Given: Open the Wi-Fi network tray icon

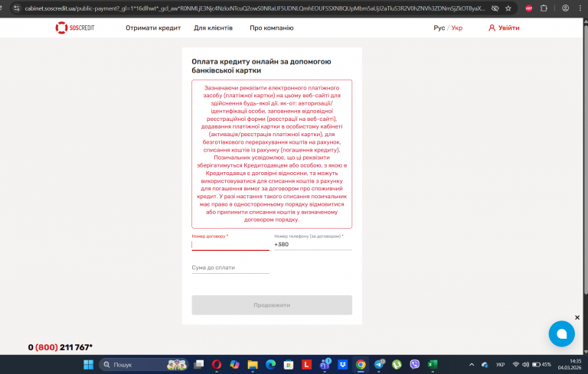Looking at the screenshot, I should (516, 365).
